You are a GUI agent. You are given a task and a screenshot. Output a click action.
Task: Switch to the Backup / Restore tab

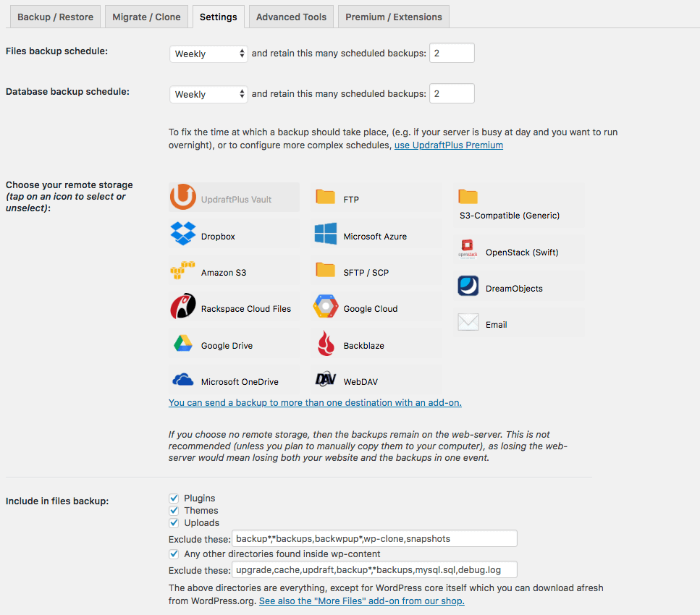(54, 17)
